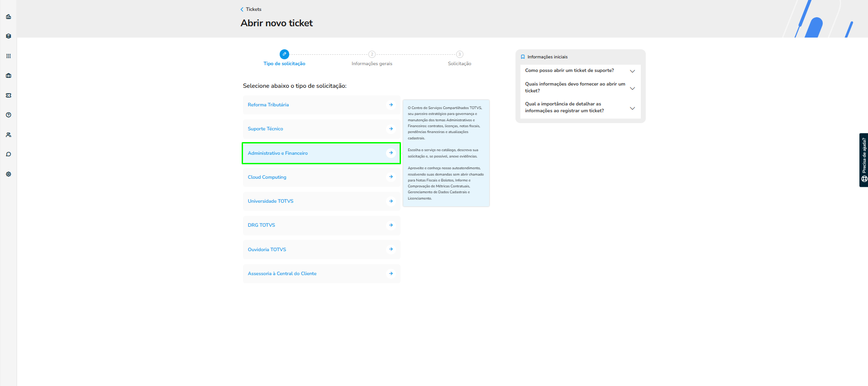Click the pencil step icon for Tipo de solicitação
This screenshot has width=868, height=386.
coord(284,54)
